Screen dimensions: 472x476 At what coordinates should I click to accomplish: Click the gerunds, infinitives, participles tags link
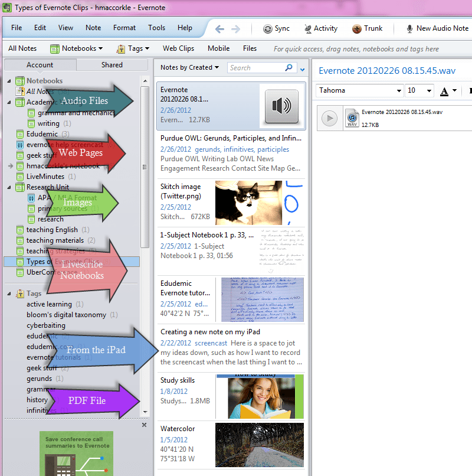[x=242, y=149]
